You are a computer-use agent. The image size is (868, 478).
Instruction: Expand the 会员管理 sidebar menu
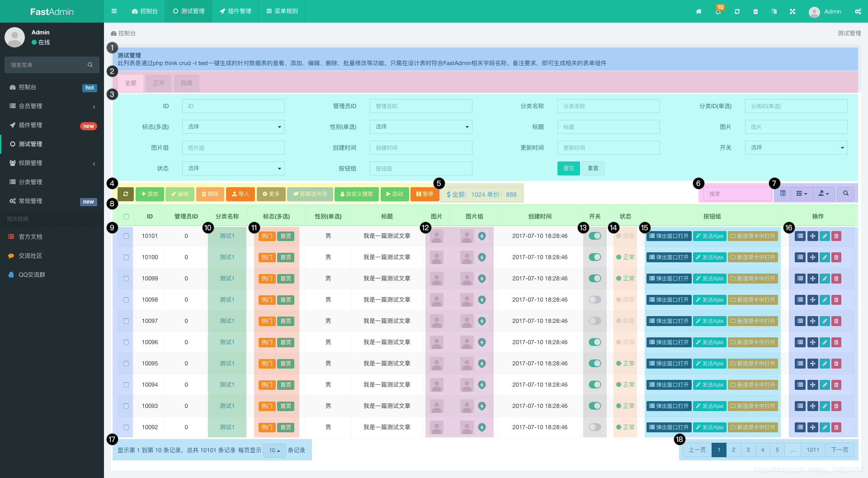(52, 106)
